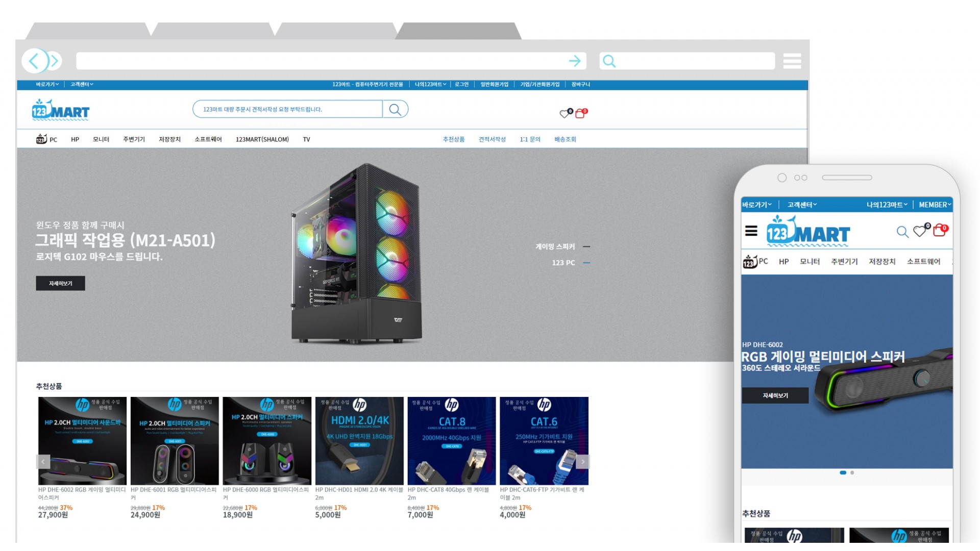
Task: Click the 견적서작성 link in desktop nav
Action: coord(492,139)
